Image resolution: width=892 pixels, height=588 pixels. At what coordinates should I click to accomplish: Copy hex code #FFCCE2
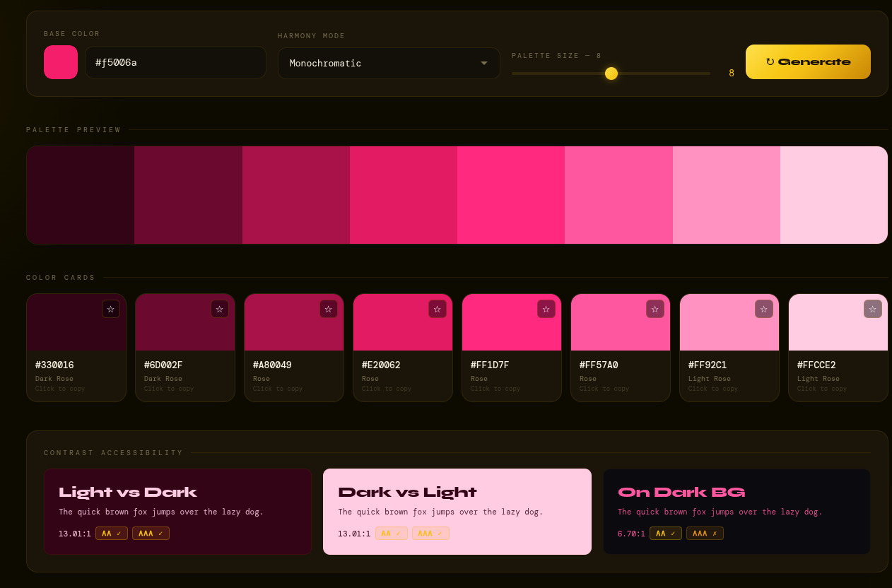coord(816,365)
